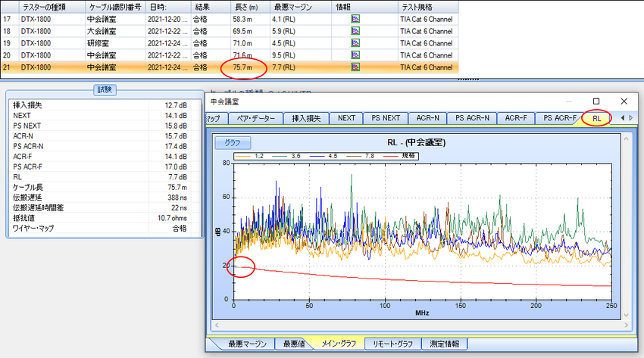Click the graph's horizontal scrollbar left arrow
This screenshot has width=644, height=358.
(x=217, y=325)
